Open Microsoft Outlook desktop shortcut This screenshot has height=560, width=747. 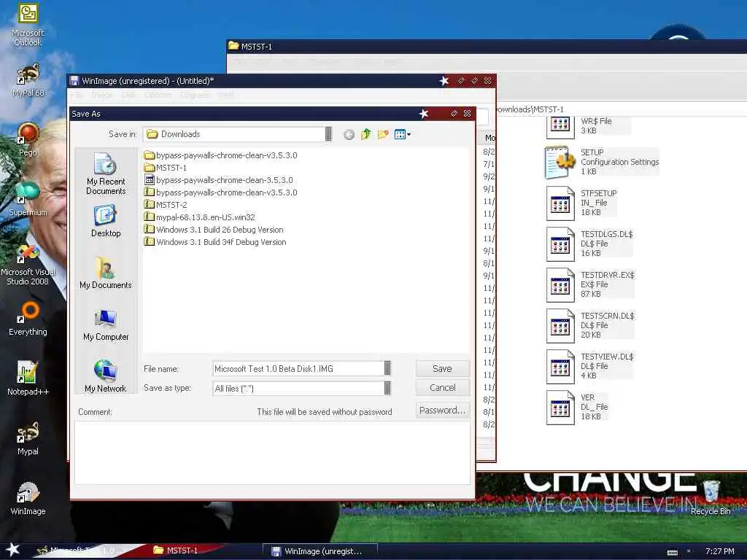click(28, 25)
